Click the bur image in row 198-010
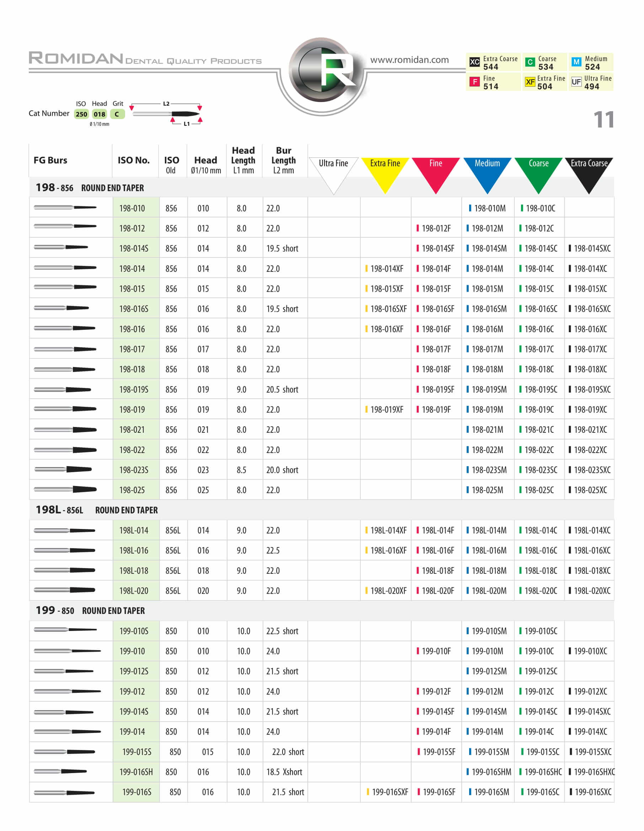Viewport: 644px width, 831px height. click(x=65, y=207)
